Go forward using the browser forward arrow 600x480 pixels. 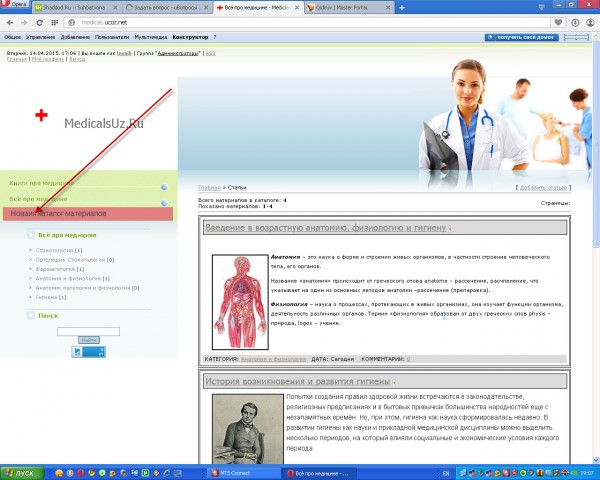[x=24, y=23]
